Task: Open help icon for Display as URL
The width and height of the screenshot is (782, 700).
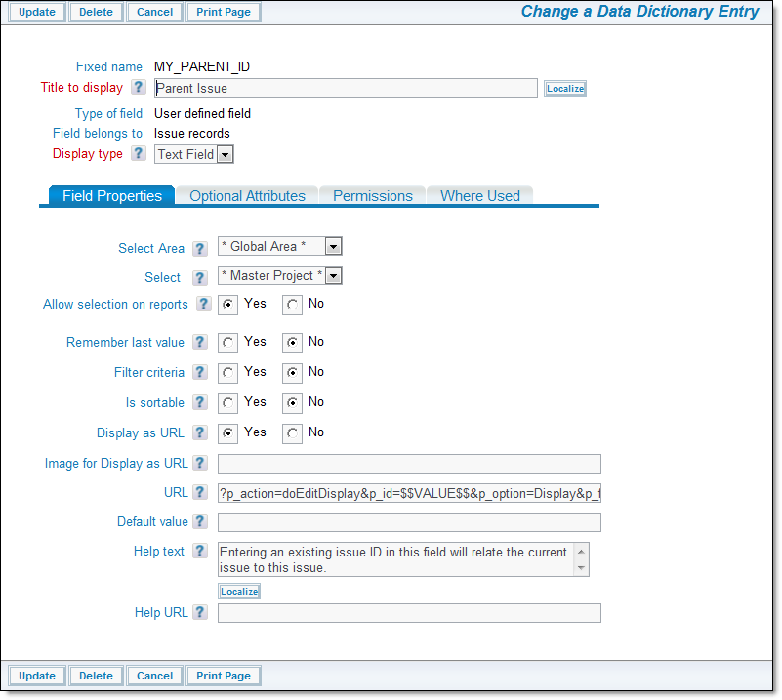Action: (200, 433)
